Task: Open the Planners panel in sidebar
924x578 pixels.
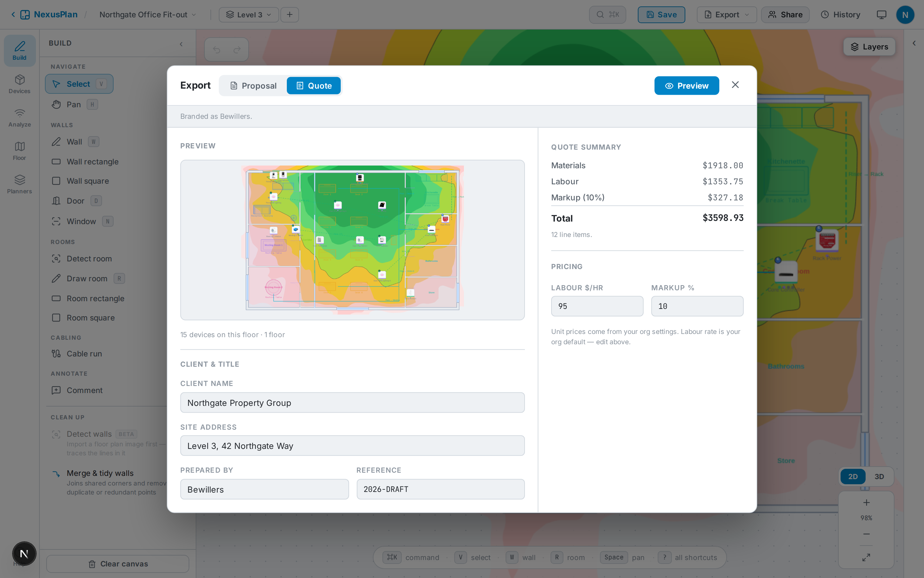Action: [x=20, y=184]
